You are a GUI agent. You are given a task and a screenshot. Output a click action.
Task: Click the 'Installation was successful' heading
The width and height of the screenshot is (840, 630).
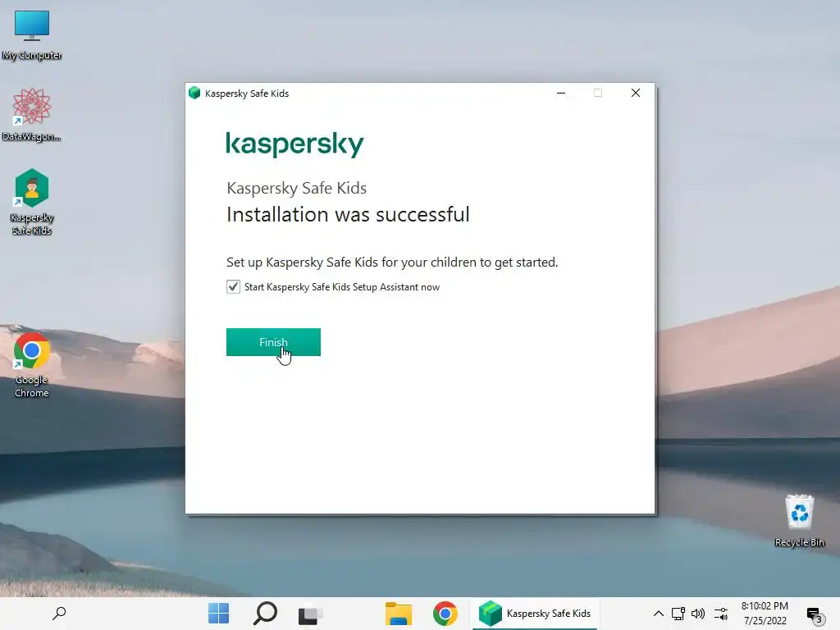click(x=348, y=214)
